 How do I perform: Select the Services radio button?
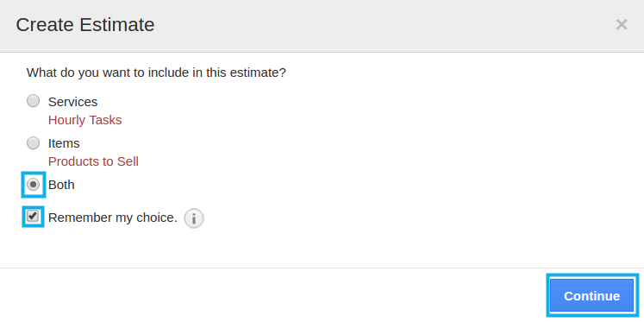(34, 101)
